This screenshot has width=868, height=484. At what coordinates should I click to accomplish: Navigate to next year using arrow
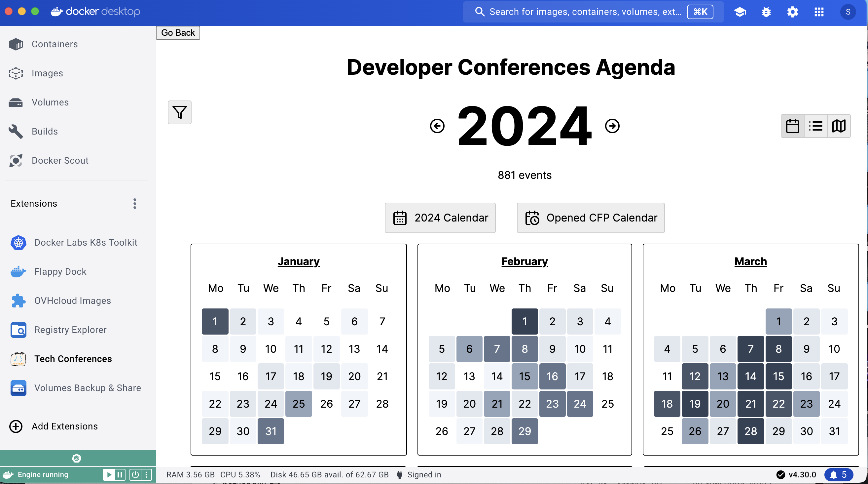click(612, 126)
